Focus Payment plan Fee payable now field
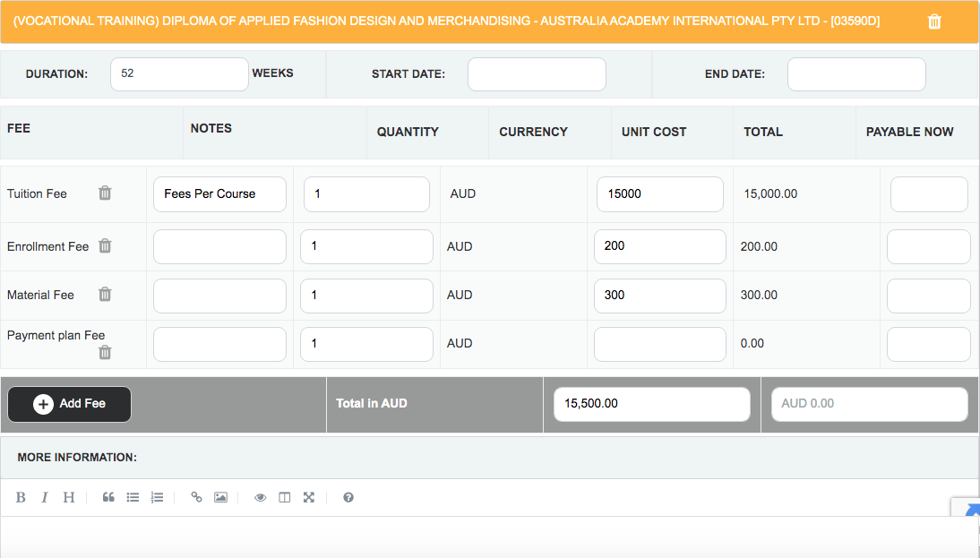 click(929, 344)
